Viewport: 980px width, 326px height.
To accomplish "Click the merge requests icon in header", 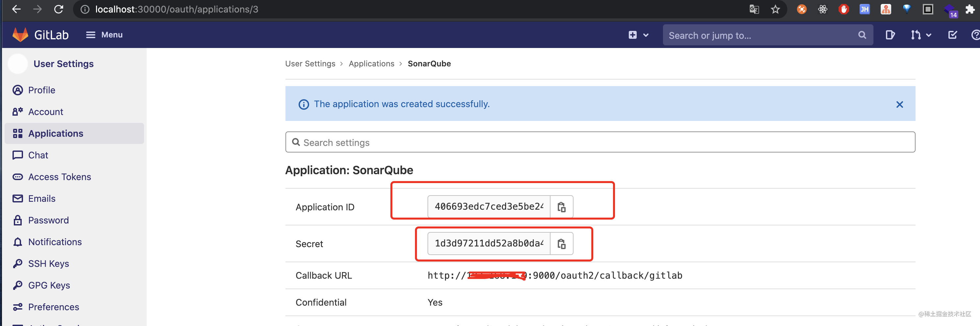I will [x=915, y=35].
